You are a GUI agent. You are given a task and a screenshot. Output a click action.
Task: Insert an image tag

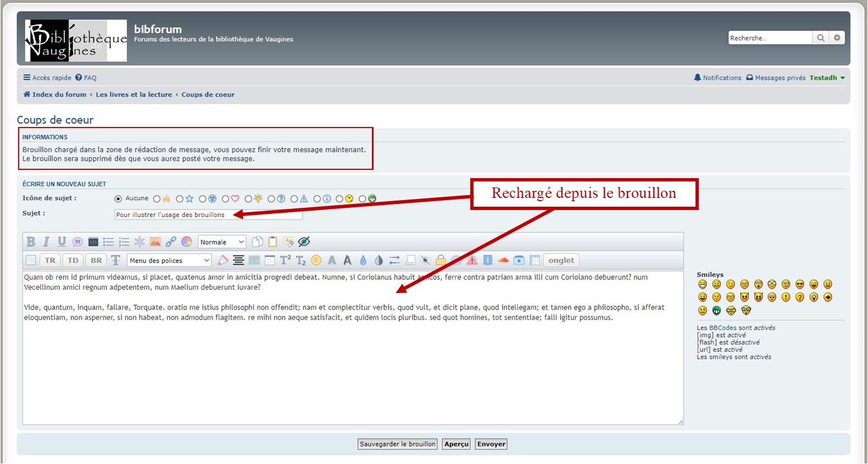[x=155, y=242]
